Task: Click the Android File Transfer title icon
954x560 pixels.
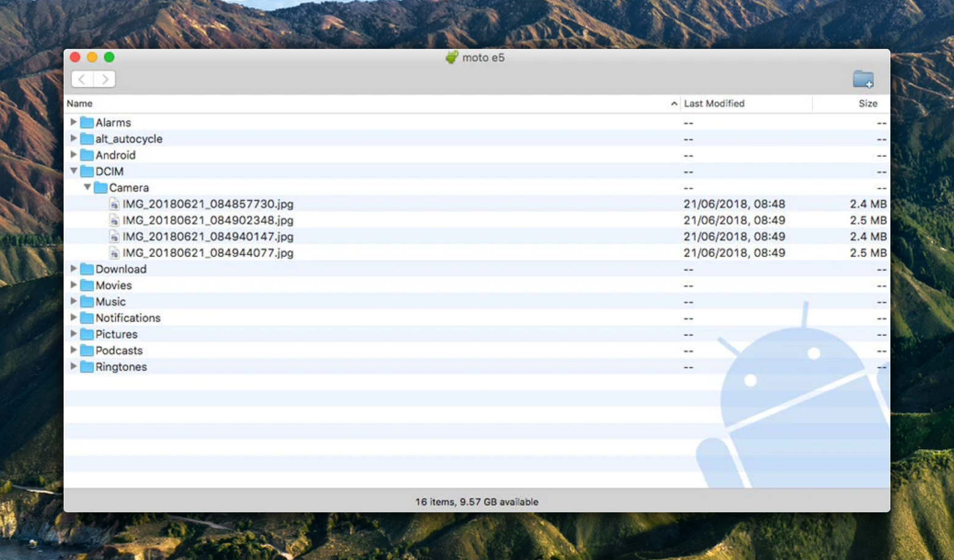Action: (451, 57)
